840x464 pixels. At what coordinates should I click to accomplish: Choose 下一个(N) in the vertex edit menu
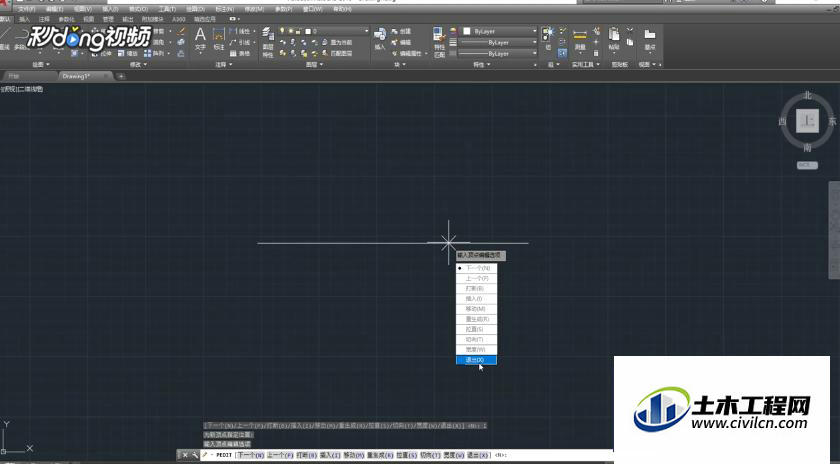pos(477,268)
